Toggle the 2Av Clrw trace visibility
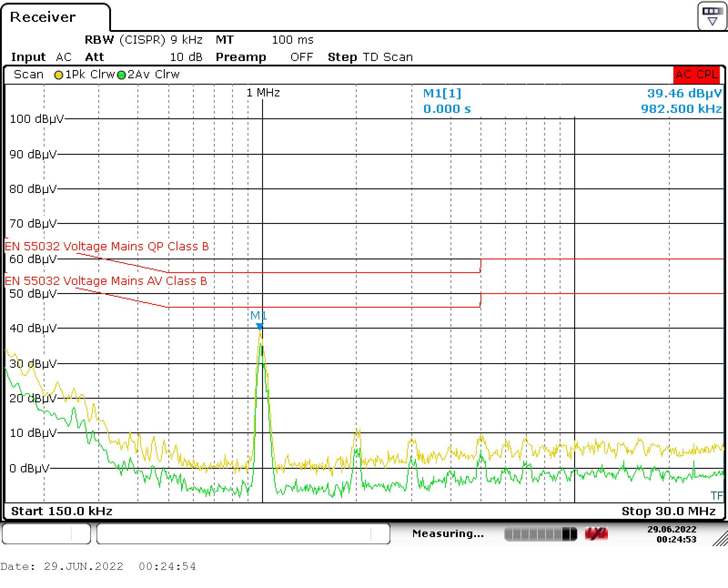 (x=155, y=74)
